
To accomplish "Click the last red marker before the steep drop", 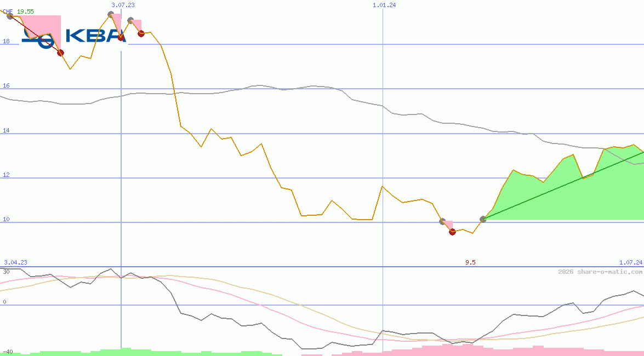I will (x=141, y=33).
